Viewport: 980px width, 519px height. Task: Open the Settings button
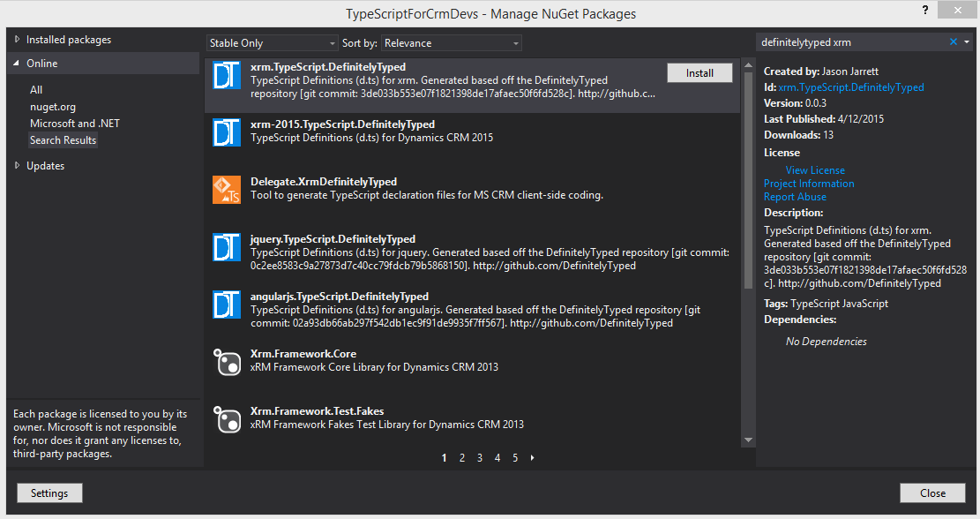tap(49, 493)
